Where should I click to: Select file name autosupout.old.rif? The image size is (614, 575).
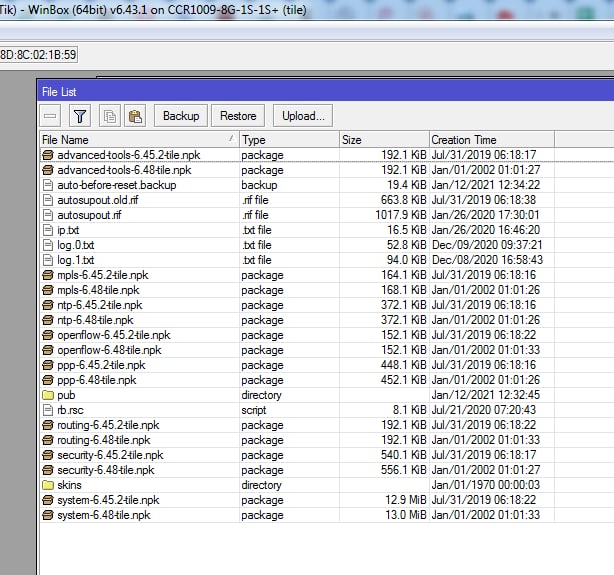click(98, 200)
